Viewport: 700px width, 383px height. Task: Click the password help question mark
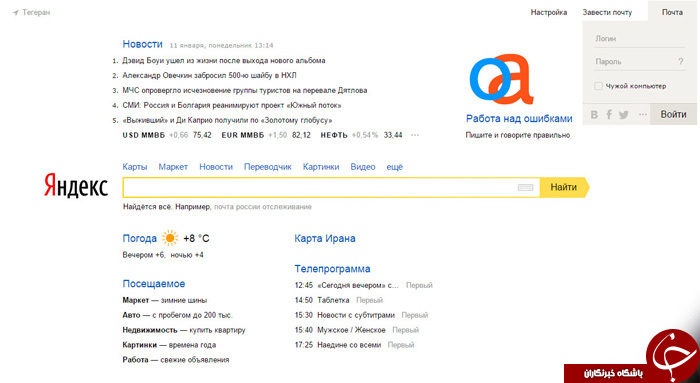click(680, 62)
